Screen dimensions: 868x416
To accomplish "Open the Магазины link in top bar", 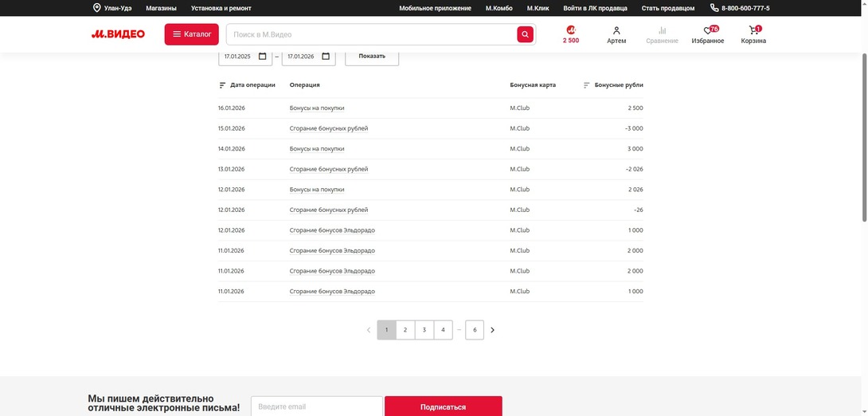I will click(x=161, y=8).
